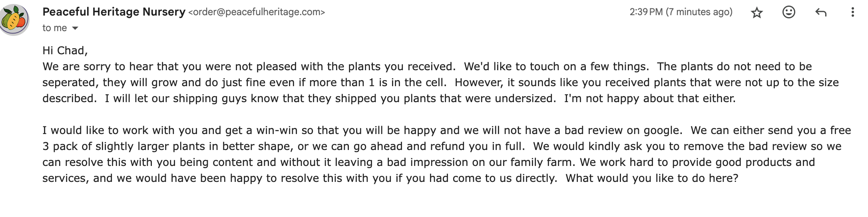Reply using the curved arrow icon

point(820,13)
